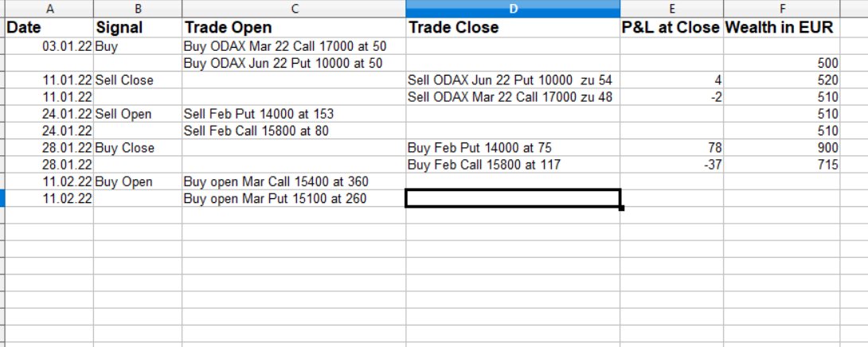Click the column C header

(294, 8)
